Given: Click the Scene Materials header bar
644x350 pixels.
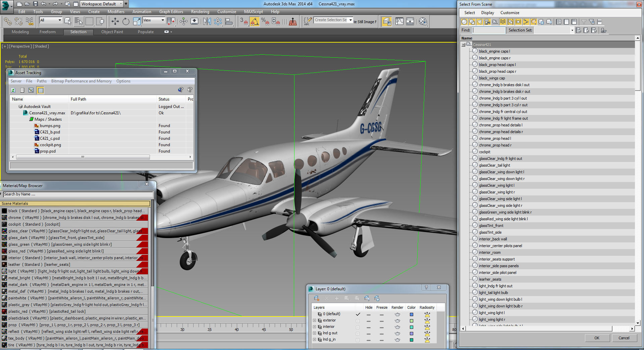Looking at the screenshot, I should [75, 203].
